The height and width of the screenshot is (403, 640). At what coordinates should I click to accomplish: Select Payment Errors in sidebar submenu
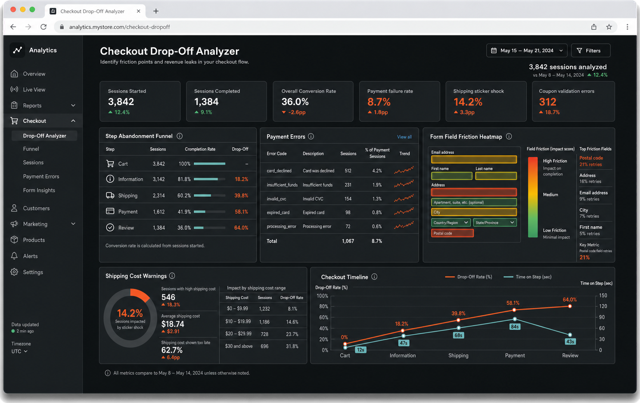pos(41,176)
